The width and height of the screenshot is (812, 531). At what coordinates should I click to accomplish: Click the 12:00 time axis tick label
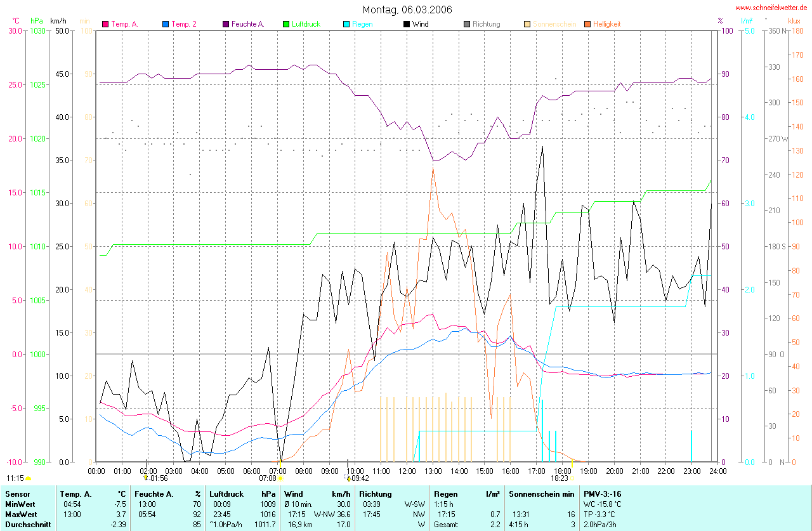click(x=407, y=470)
